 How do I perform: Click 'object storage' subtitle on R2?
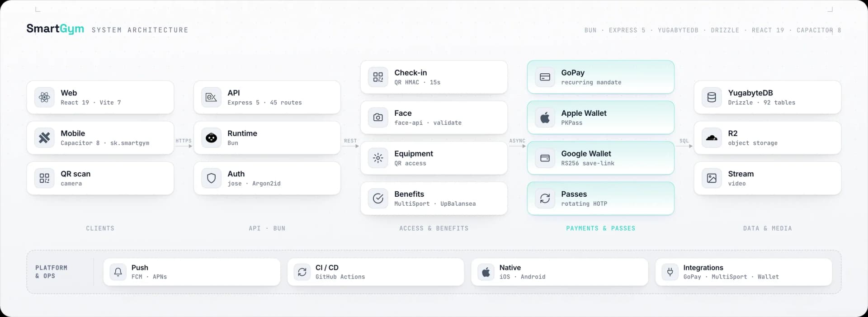(x=753, y=143)
